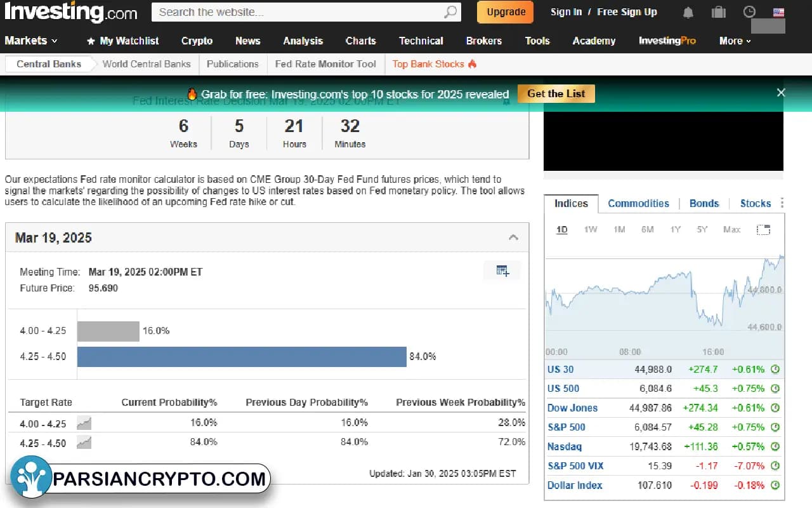Select the 1Y chart timeframe
812x508 pixels.
click(676, 229)
